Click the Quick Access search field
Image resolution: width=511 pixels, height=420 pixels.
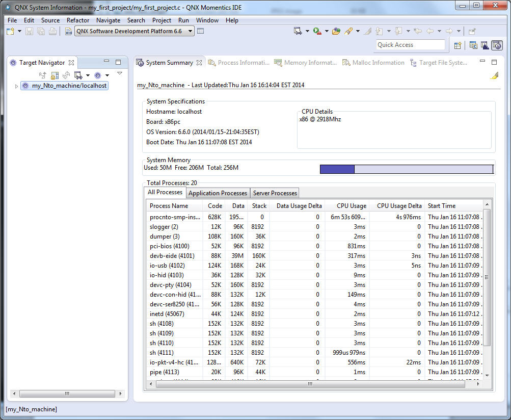[x=411, y=45]
